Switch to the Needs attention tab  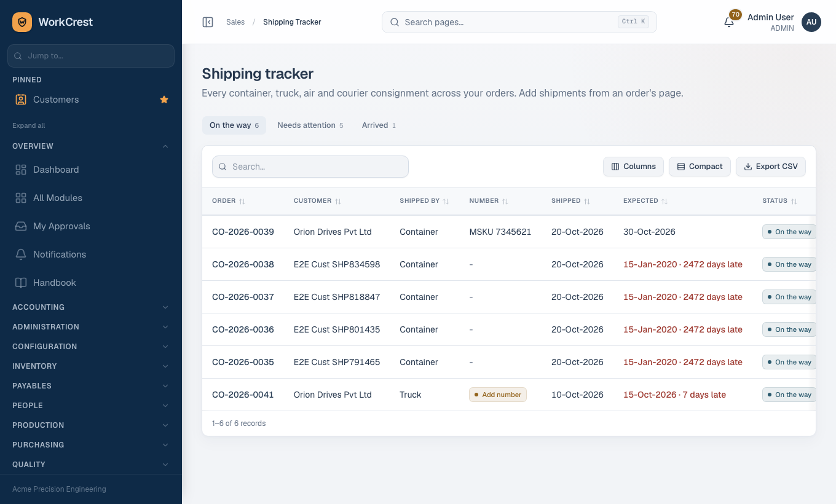pyautogui.click(x=310, y=125)
